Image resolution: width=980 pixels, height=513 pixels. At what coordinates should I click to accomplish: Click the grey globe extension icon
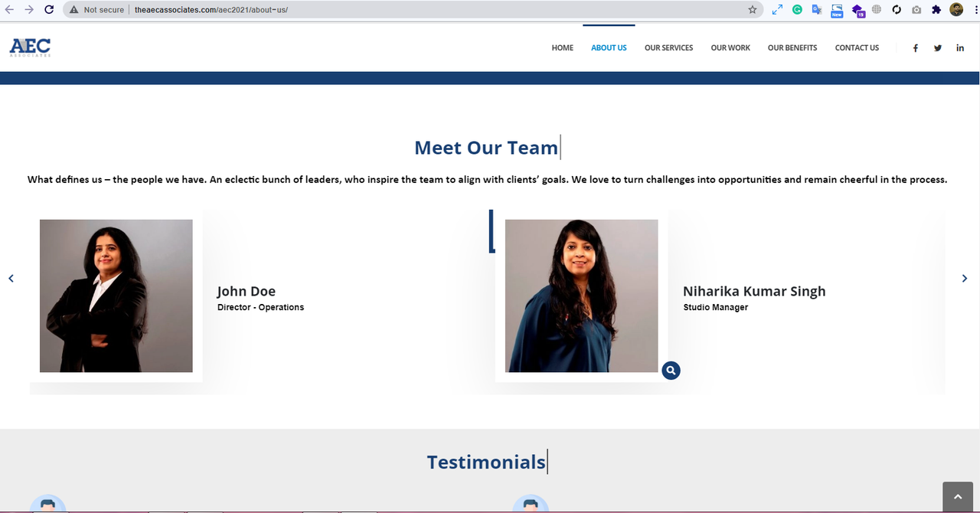(x=877, y=10)
